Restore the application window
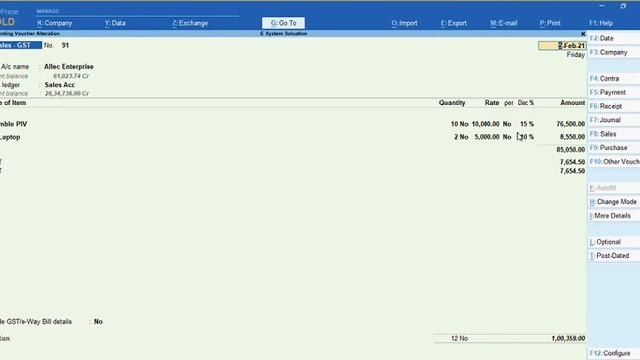 [623, 6]
